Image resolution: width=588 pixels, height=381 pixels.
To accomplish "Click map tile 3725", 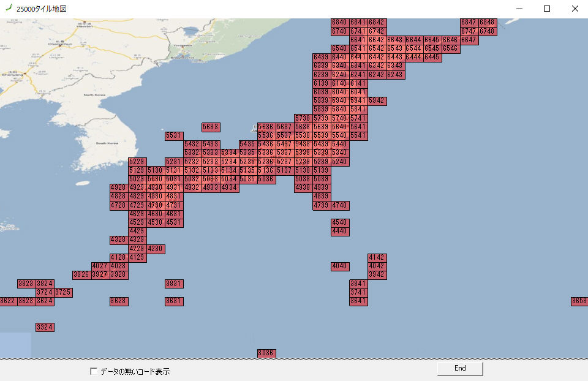I will 64,293.
